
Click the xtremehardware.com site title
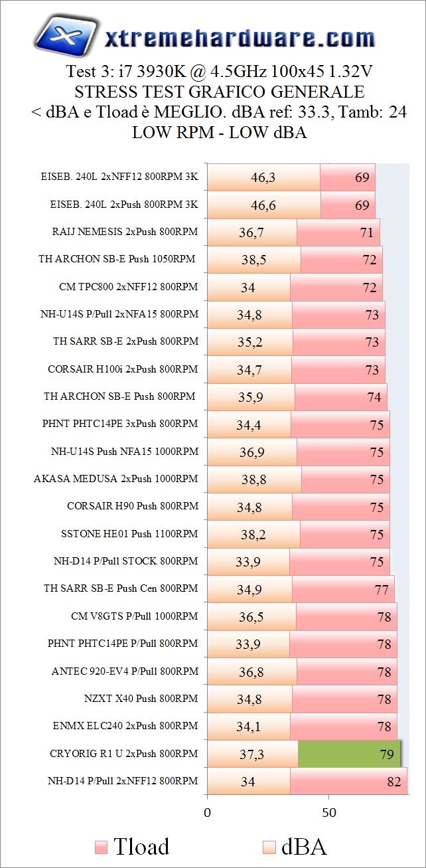(x=240, y=39)
